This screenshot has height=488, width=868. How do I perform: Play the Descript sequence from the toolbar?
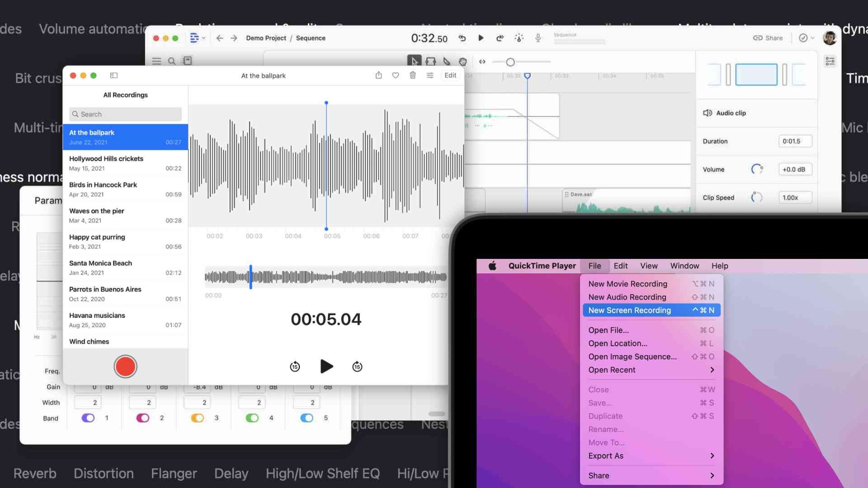(481, 38)
